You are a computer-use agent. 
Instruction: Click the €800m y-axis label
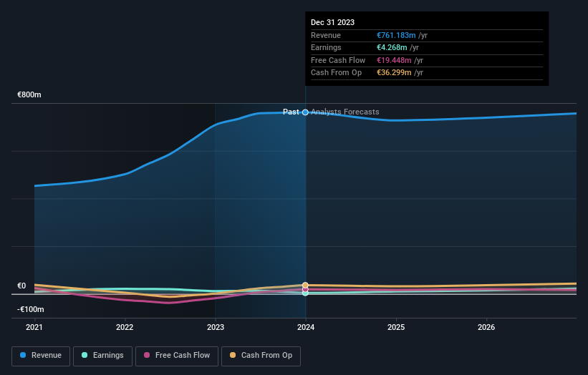coord(29,94)
